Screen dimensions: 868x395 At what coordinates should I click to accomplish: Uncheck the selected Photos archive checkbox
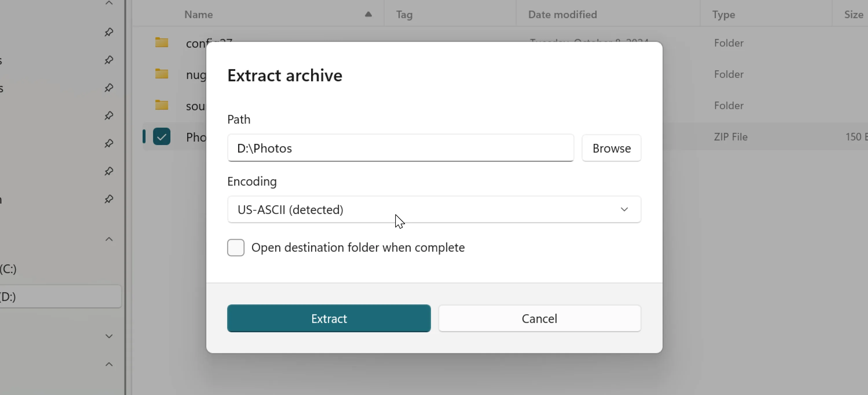(x=162, y=137)
